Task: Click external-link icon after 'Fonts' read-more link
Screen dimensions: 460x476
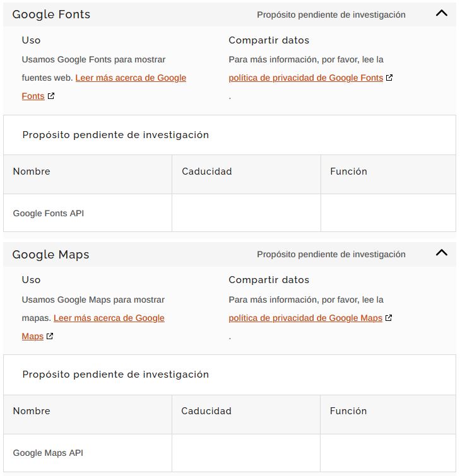Action: point(51,96)
